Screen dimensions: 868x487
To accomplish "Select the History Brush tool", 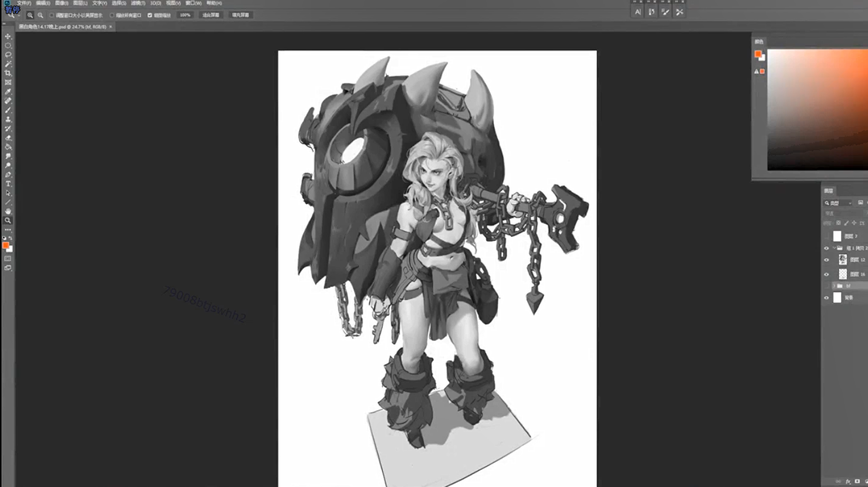I will pos(8,128).
